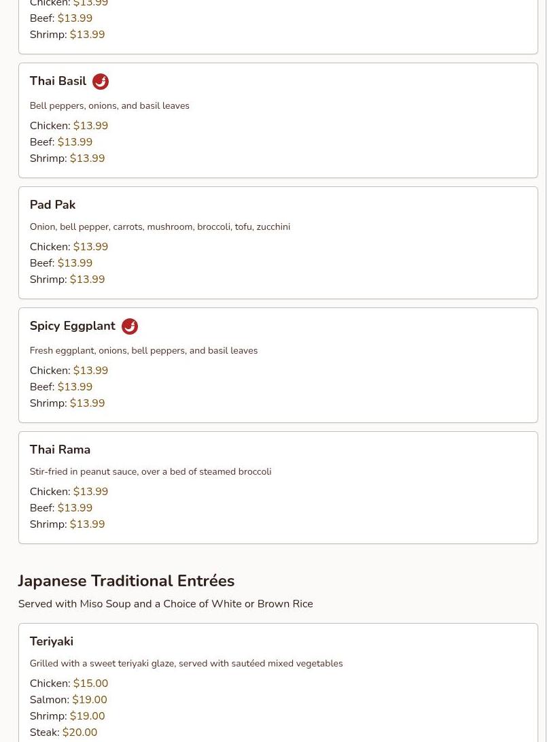The height and width of the screenshot is (742, 560).
Task: Click the spicy chili icon beside Thai Basil
Action: click(101, 82)
